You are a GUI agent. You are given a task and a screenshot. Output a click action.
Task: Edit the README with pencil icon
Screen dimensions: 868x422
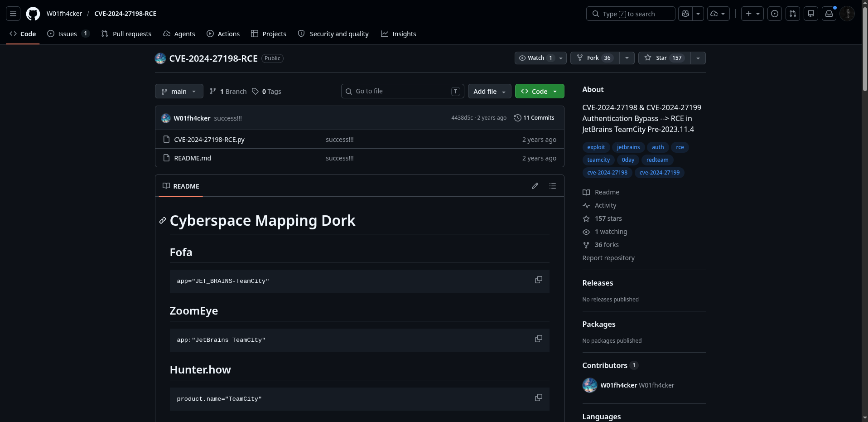pyautogui.click(x=535, y=186)
